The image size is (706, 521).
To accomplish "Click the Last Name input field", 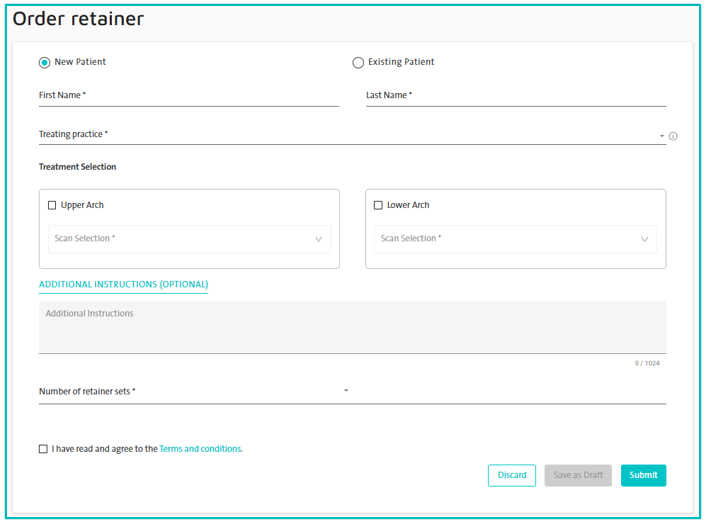I will pos(515,96).
